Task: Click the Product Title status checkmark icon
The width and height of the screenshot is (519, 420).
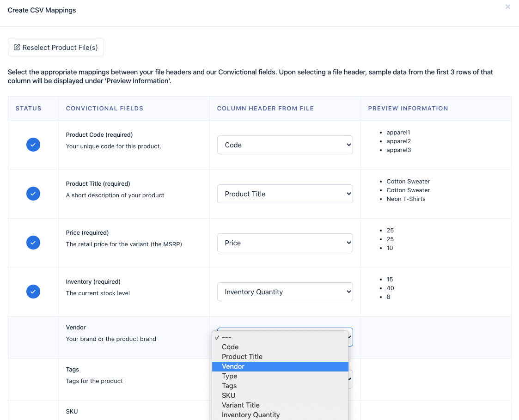Action: point(33,194)
